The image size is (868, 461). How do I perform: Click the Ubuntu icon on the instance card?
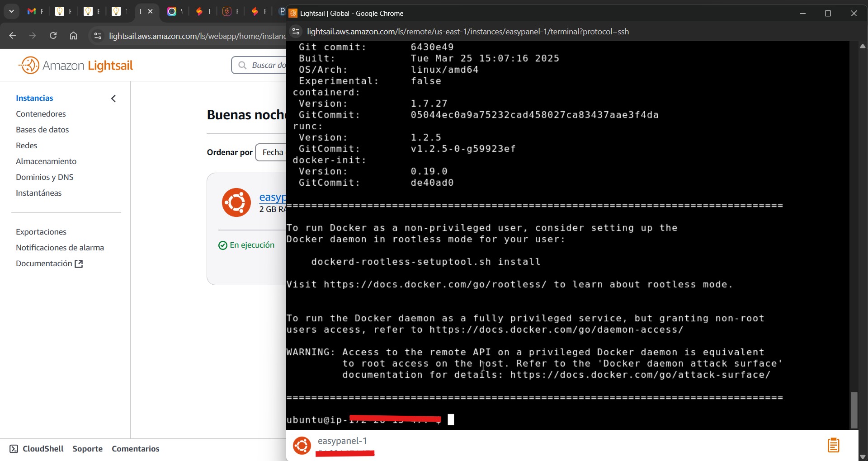point(236,202)
